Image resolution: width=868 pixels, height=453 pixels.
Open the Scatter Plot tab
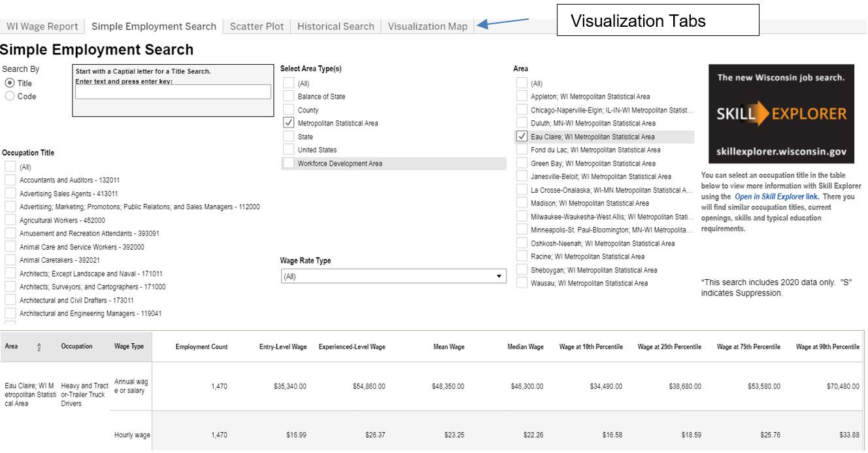pyautogui.click(x=257, y=27)
